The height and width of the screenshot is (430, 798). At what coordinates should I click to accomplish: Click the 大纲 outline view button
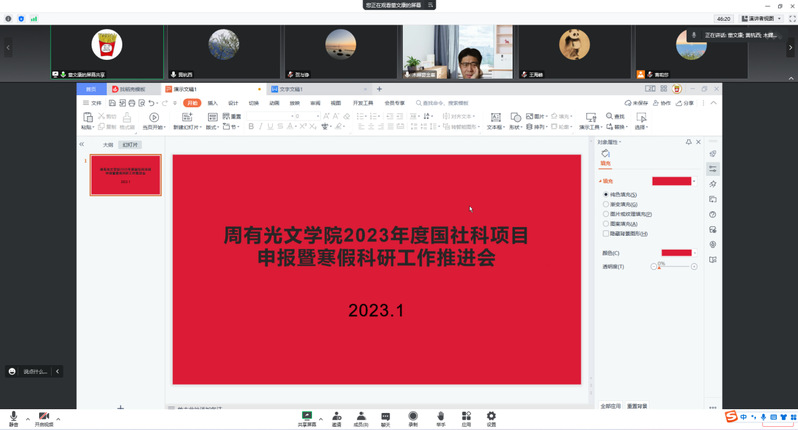click(x=108, y=145)
